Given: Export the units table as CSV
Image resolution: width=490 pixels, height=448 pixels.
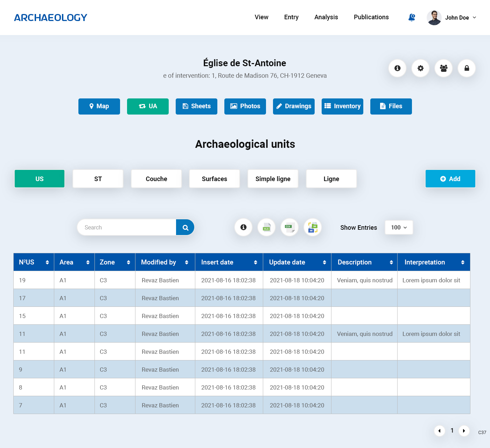Looking at the screenshot, I should coord(289,227).
